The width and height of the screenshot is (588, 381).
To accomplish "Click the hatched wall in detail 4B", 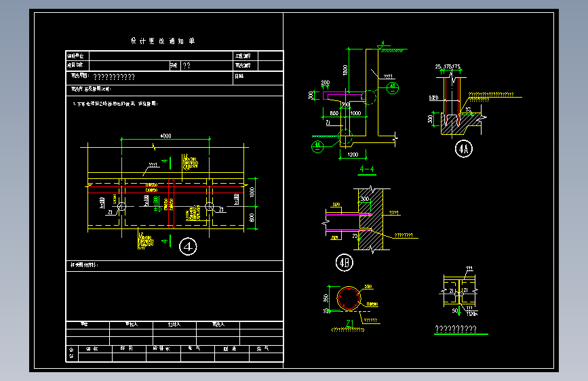I will 370,220.
